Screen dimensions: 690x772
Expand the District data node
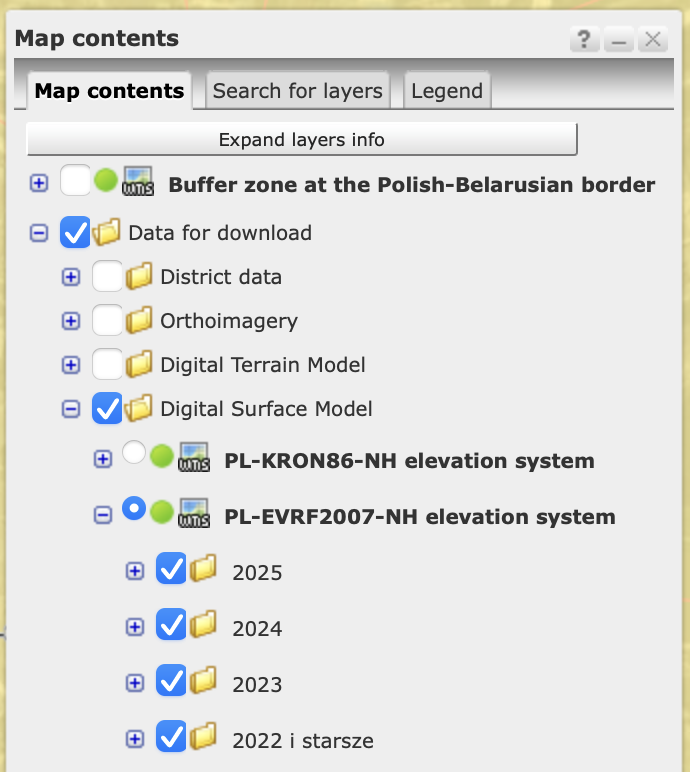pyautogui.click(x=71, y=277)
